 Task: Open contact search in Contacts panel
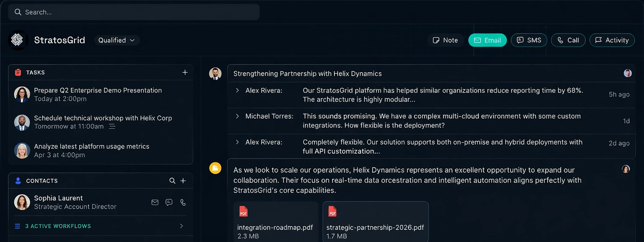[172, 181]
